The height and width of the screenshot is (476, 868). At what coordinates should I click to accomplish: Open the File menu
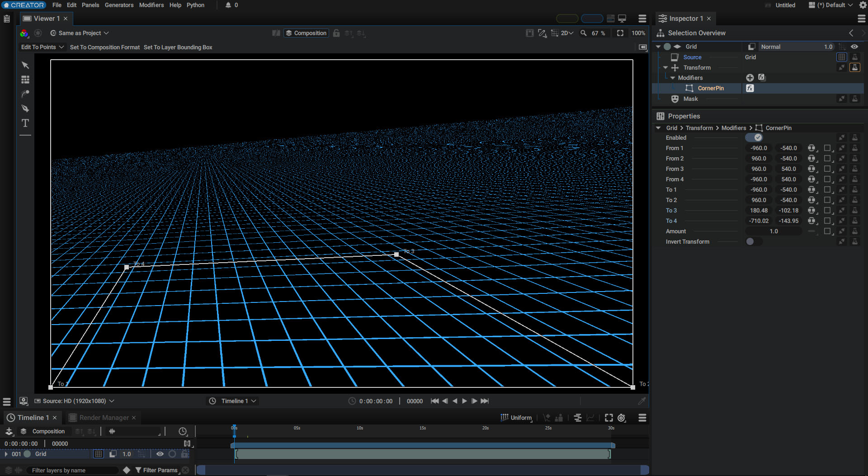point(57,5)
